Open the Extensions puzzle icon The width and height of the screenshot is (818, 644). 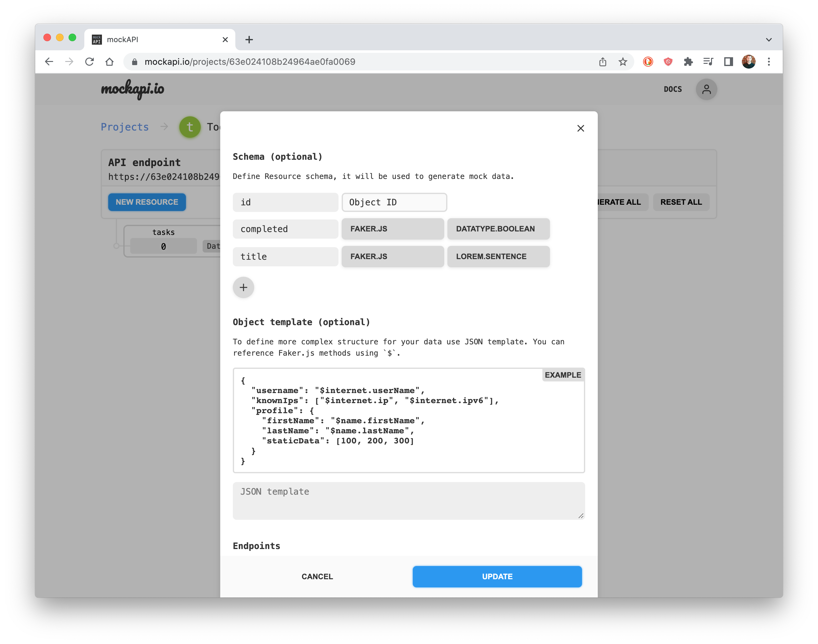[688, 61]
